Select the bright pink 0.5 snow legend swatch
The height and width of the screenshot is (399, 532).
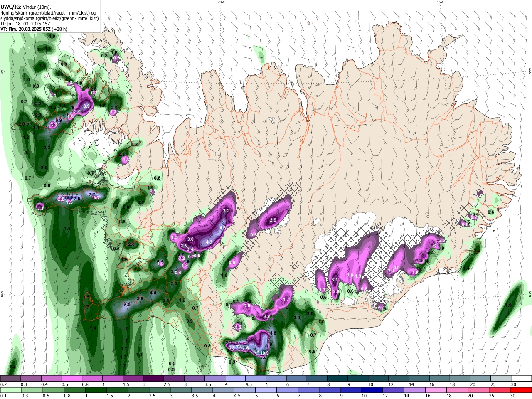click(x=71, y=379)
